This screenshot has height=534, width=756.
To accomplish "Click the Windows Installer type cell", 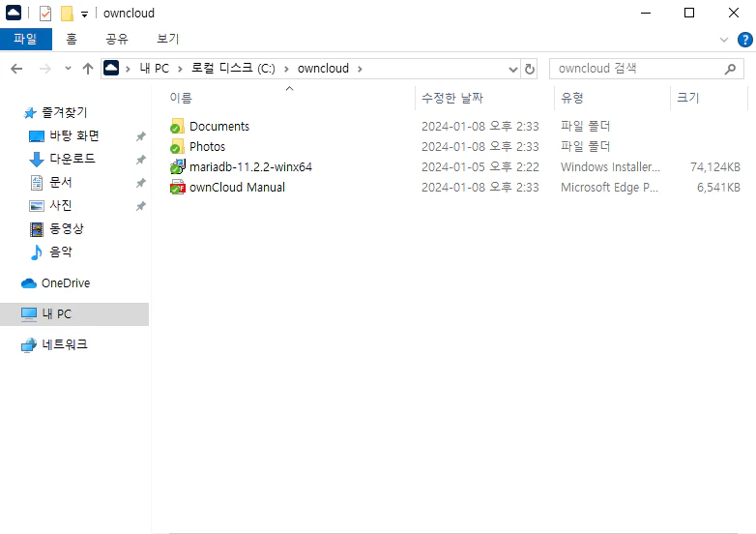I will [610, 167].
